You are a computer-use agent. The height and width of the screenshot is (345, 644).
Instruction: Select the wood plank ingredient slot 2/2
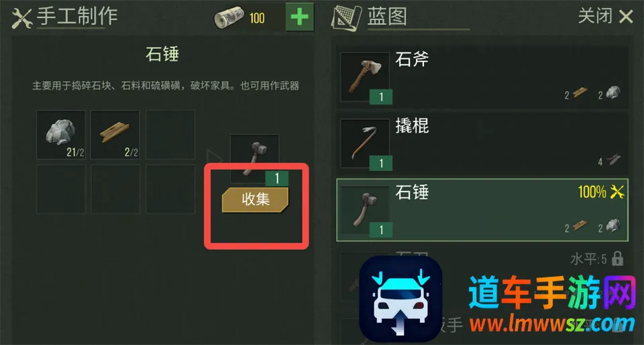[x=115, y=135]
